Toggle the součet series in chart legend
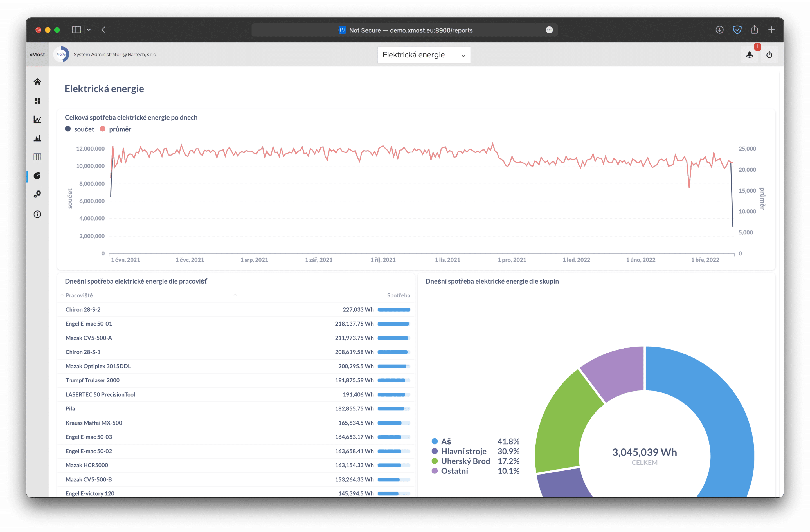 coord(80,129)
